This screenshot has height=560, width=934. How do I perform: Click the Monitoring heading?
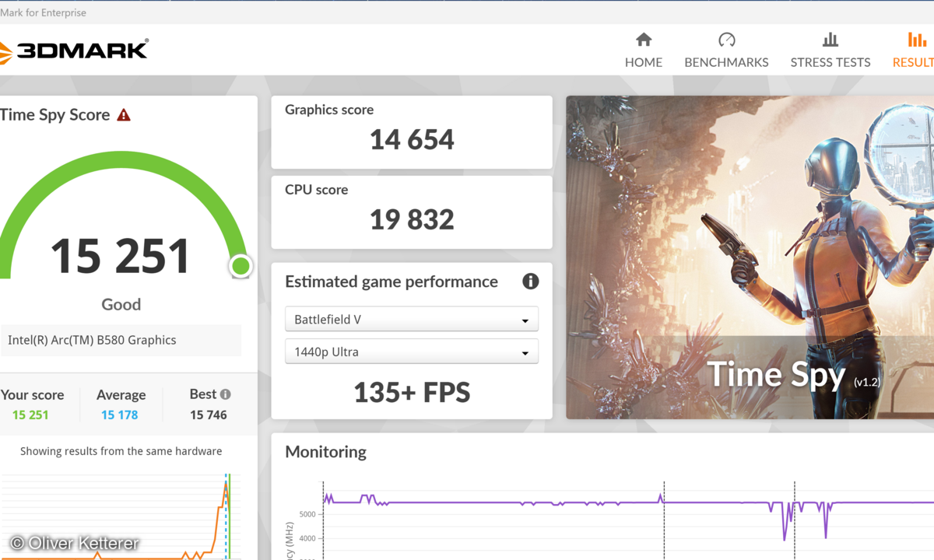tap(325, 452)
